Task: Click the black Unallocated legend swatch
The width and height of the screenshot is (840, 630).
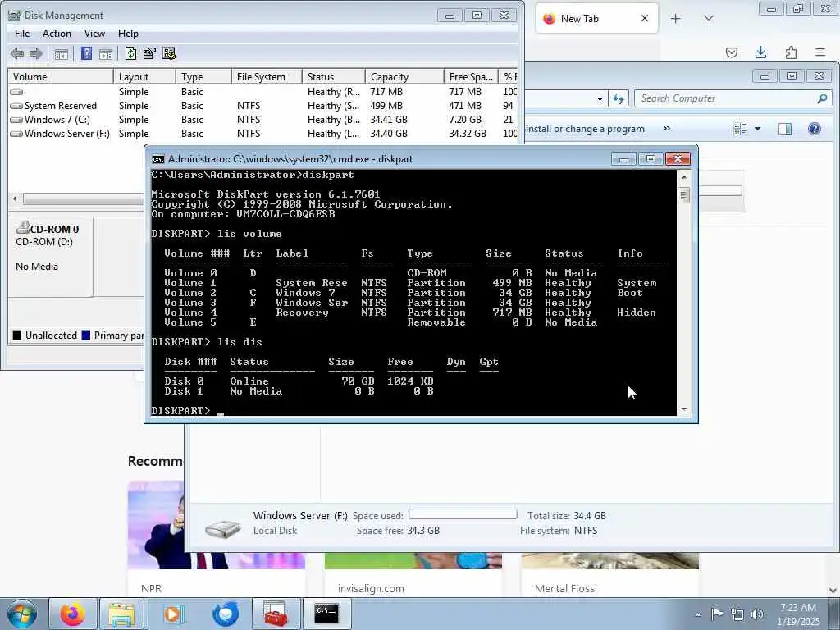Action: point(17,336)
